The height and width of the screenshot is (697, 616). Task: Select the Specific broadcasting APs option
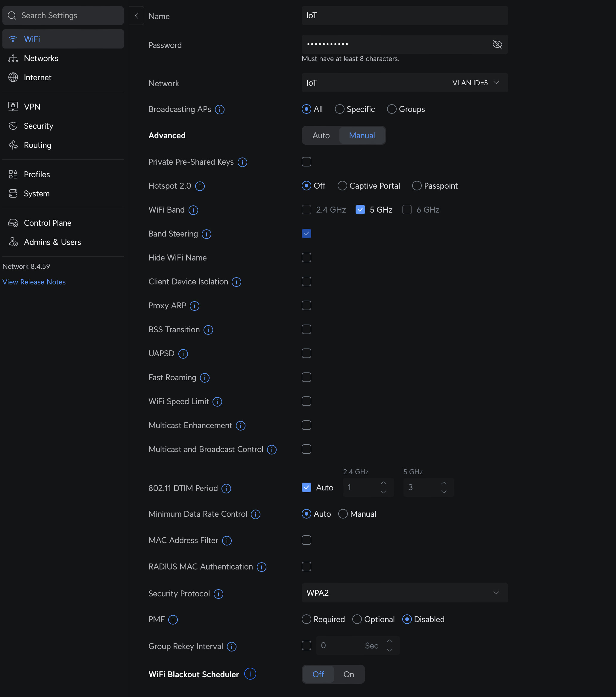point(339,109)
